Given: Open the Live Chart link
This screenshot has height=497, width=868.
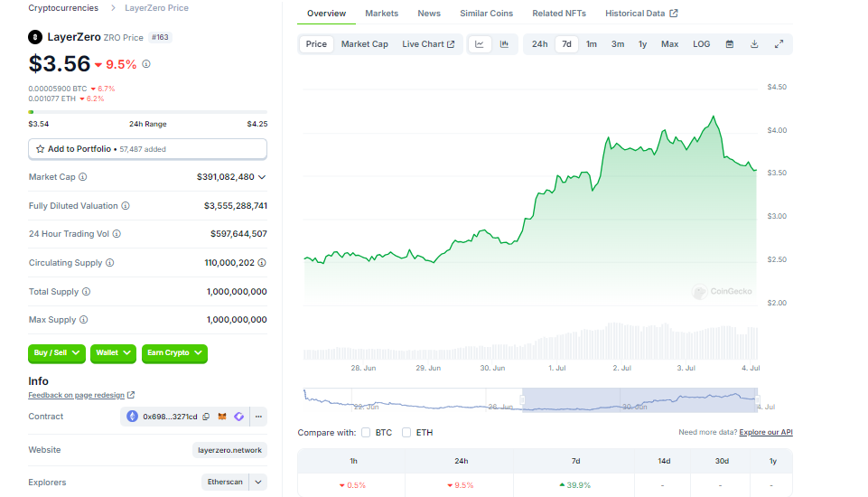Looking at the screenshot, I should [x=428, y=44].
